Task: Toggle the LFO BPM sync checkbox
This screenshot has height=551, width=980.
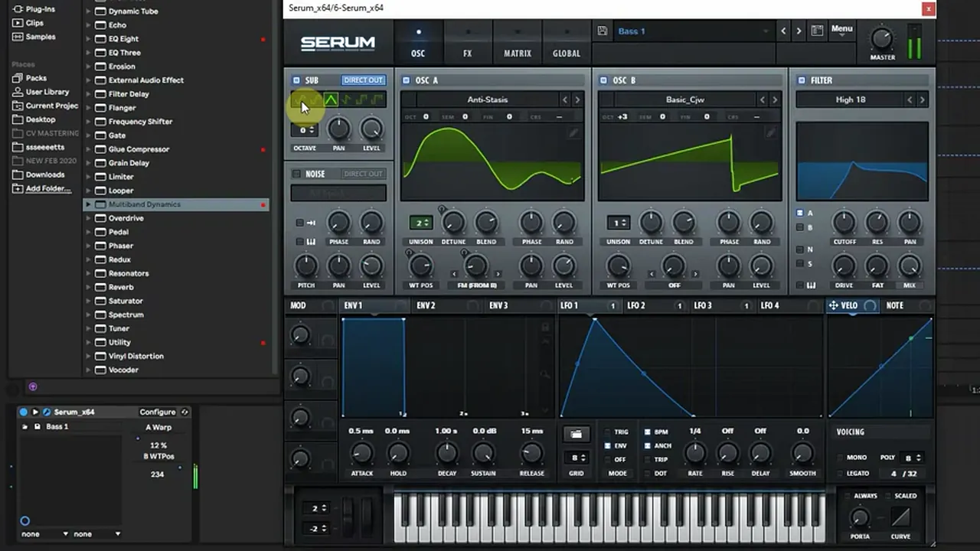Action: (647, 432)
